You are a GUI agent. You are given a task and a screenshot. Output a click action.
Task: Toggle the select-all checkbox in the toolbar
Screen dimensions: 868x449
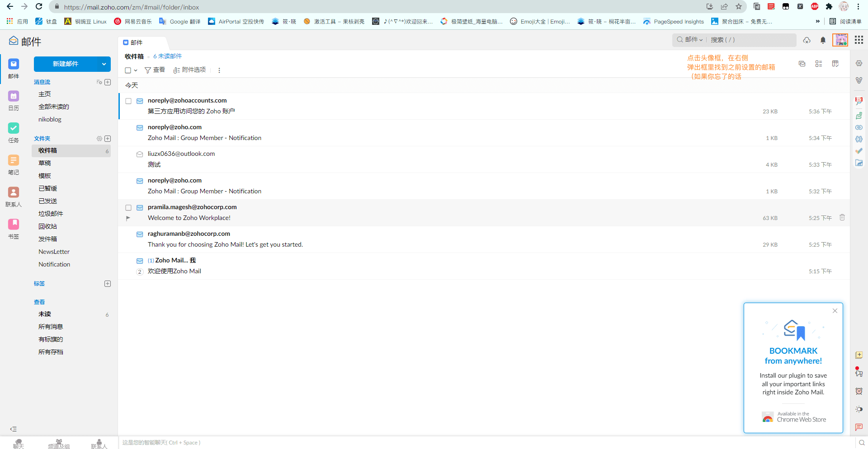(128, 70)
